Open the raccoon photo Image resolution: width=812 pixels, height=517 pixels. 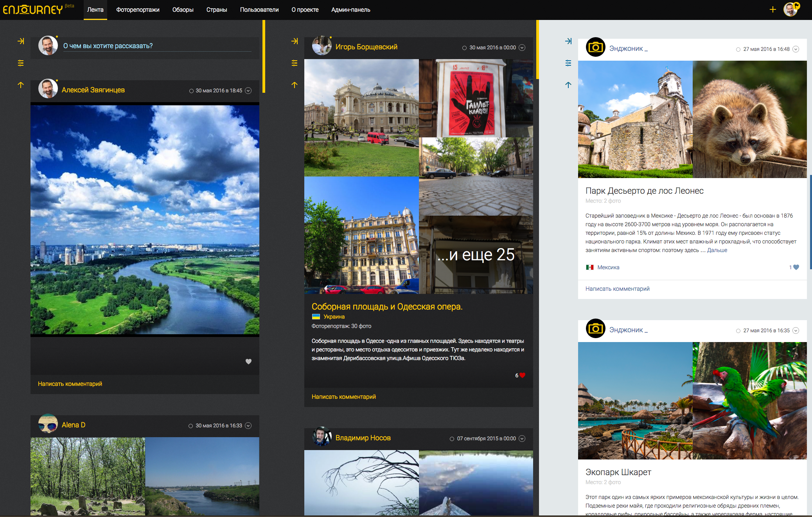[x=750, y=119]
